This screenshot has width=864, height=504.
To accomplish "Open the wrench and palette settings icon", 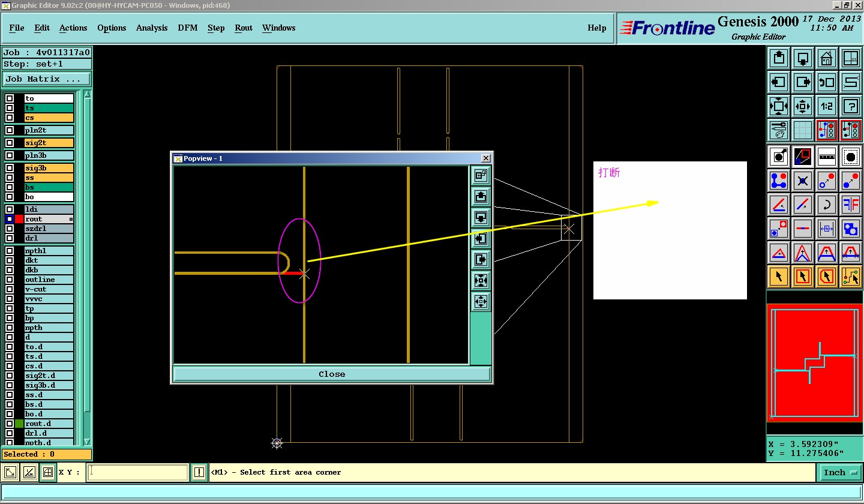I will click(x=779, y=130).
